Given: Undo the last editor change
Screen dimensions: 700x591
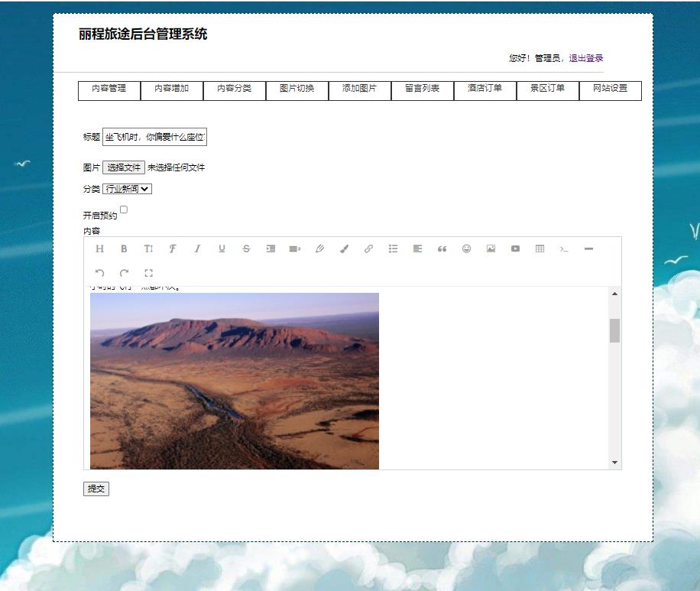Looking at the screenshot, I should (x=99, y=273).
